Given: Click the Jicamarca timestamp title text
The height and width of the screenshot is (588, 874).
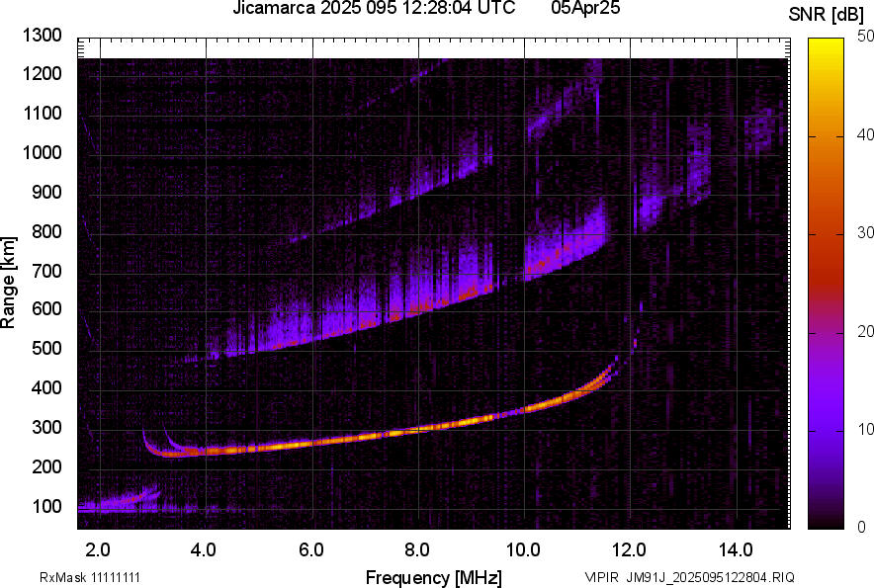Looking at the screenshot, I should (374, 9).
